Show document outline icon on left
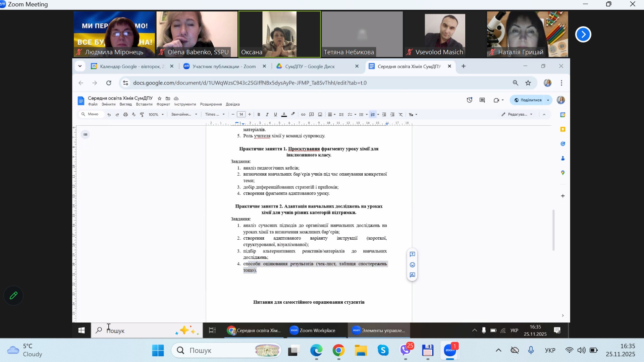 click(x=85, y=134)
